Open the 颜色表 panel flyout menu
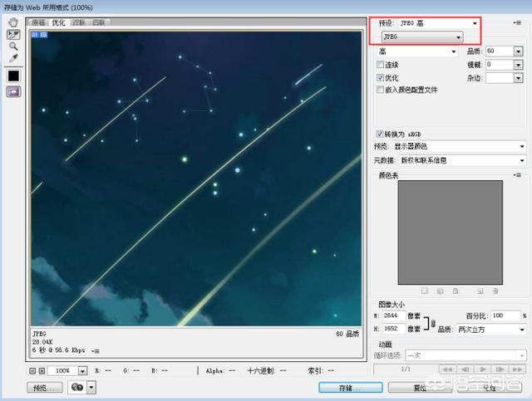532x401 pixels. (517, 175)
